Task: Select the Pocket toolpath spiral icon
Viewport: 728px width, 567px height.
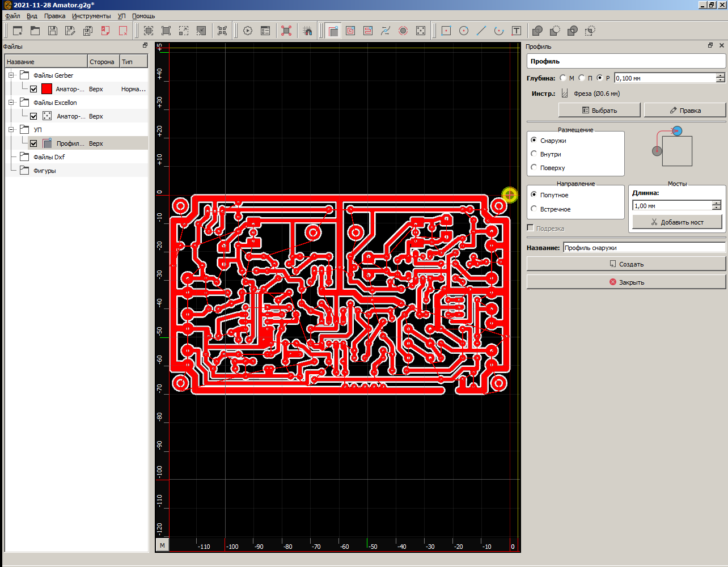Action: [x=350, y=31]
